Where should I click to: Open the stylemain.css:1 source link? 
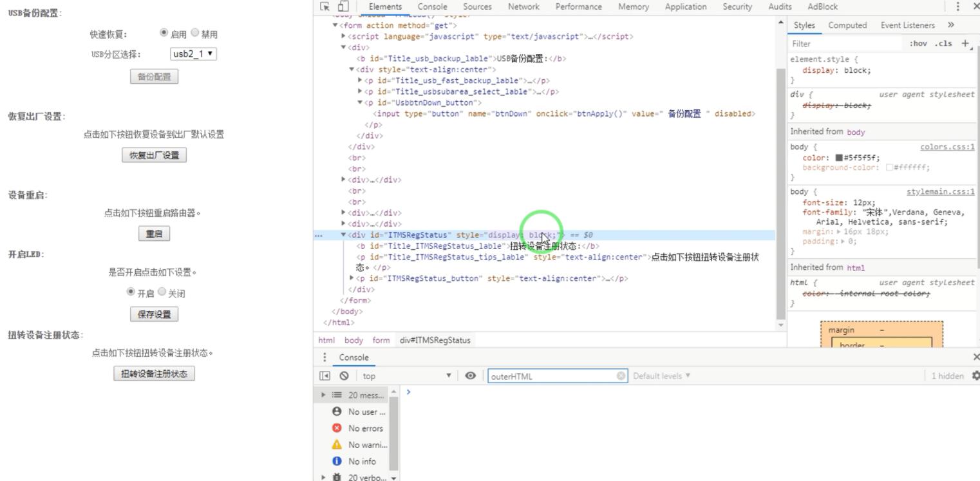coord(941,192)
